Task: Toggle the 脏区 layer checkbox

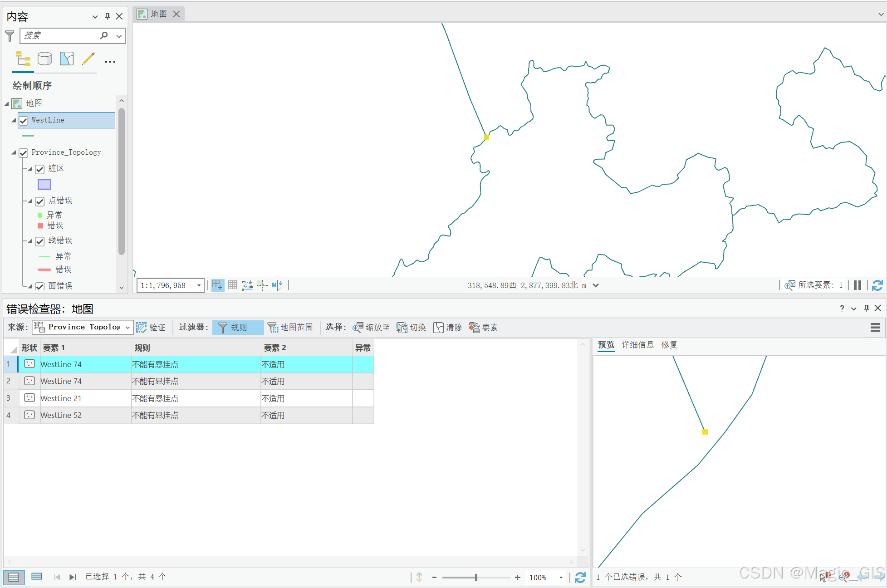Action: tap(40, 169)
